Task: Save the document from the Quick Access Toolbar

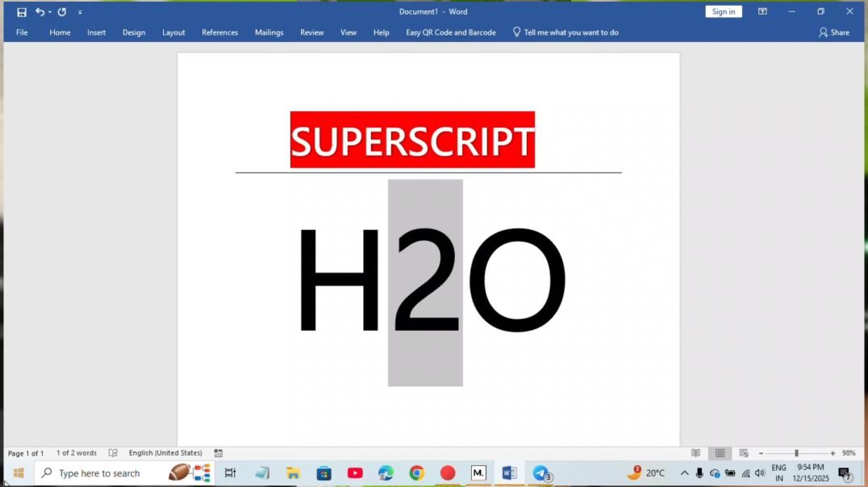Action: (20, 11)
